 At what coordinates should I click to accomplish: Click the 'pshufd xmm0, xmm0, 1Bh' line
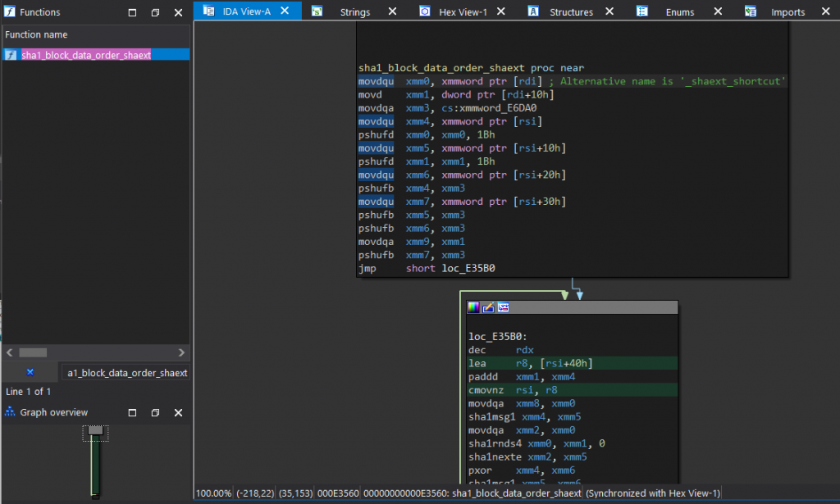pyautogui.click(x=427, y=134)
